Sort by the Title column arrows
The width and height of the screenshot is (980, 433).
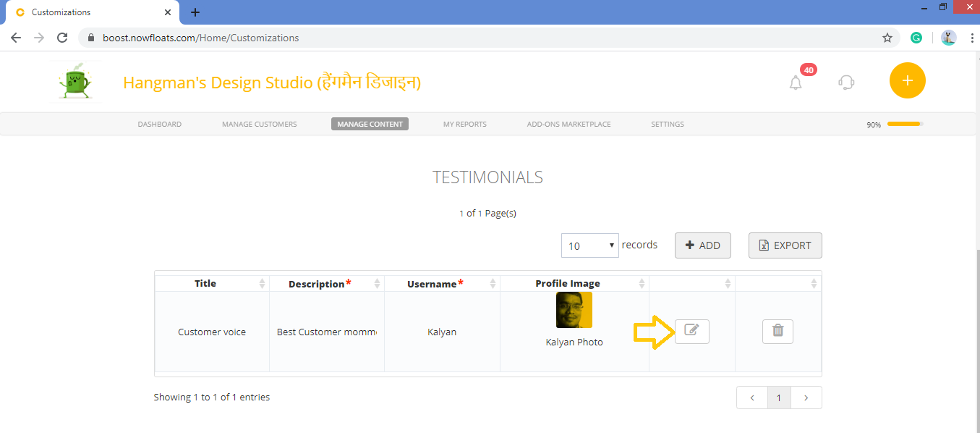(x=262, y=284)
